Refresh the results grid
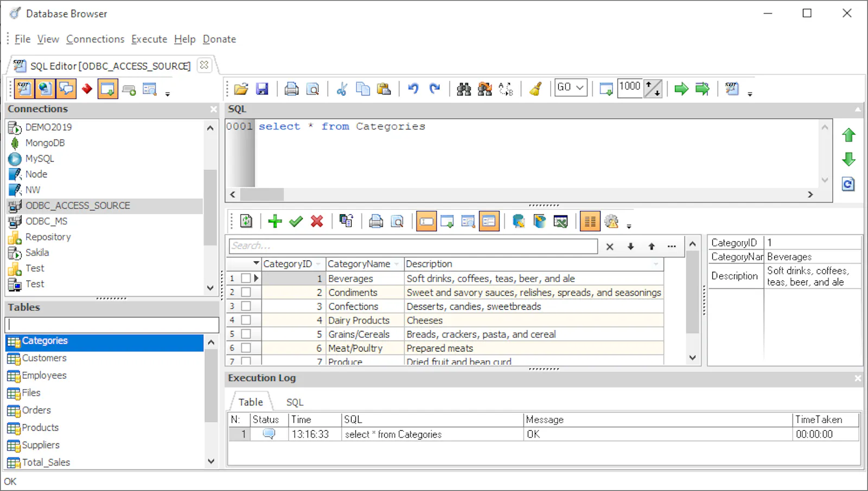868x491 pixels. 246,221
